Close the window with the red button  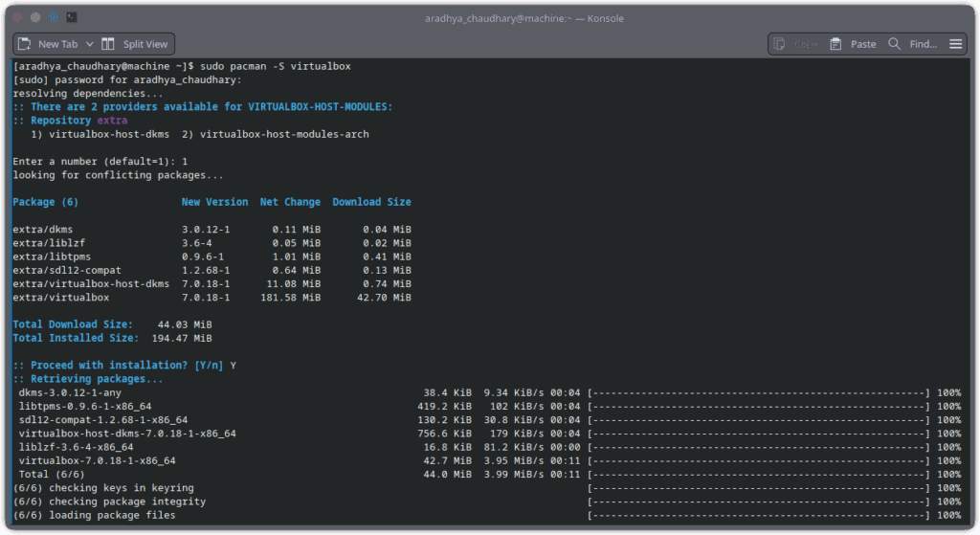[x=17, y=17]
